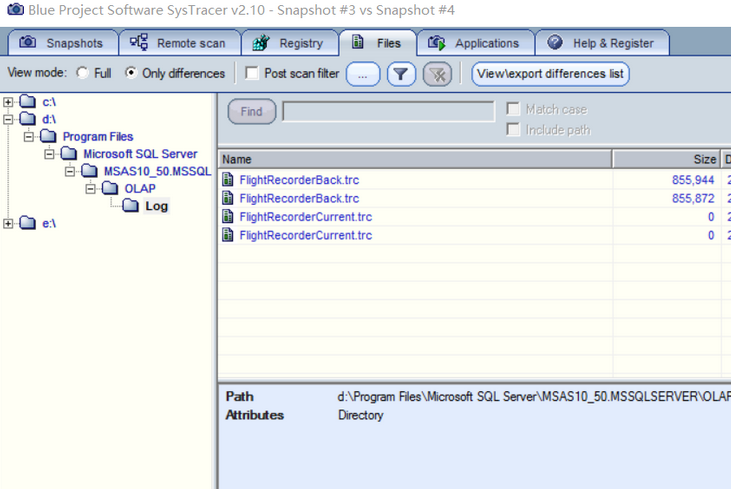Open filter settings with the ellipsis button
731x489 pixels.
[363, 74]
